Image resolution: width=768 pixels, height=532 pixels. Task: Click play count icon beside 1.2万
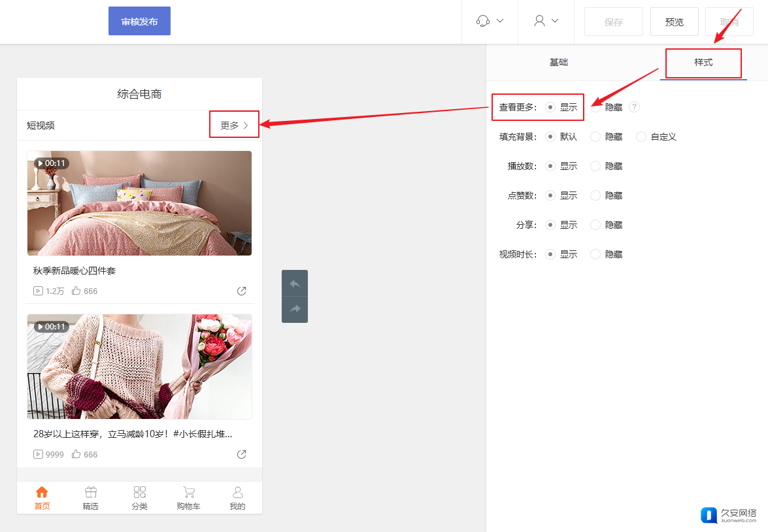tap(38, 291)
